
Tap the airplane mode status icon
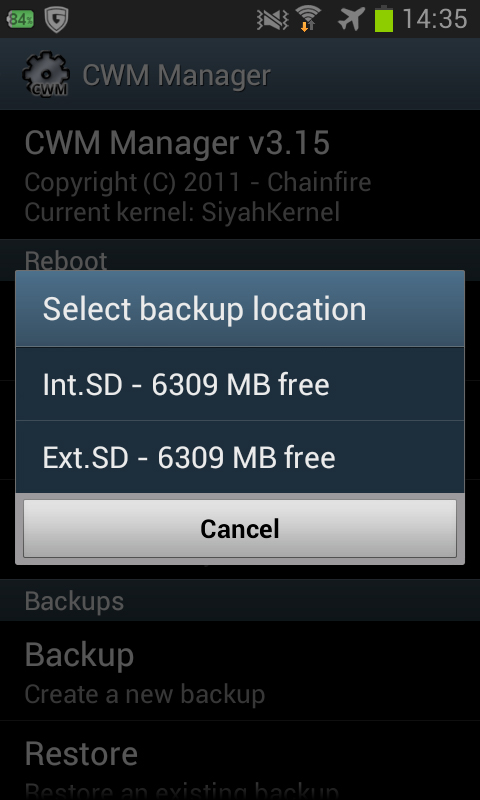coord(351,19)
